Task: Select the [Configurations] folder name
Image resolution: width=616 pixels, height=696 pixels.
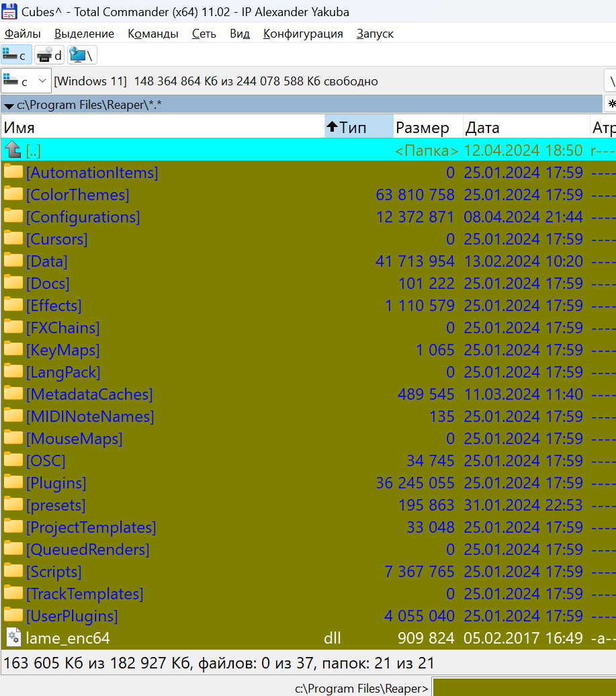Action: (83, 217)
